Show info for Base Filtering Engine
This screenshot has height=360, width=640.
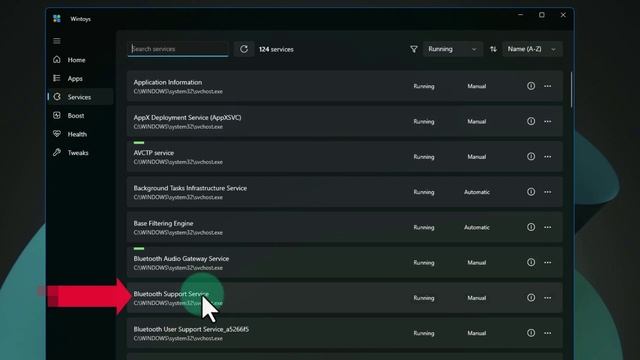coord(531,227)
